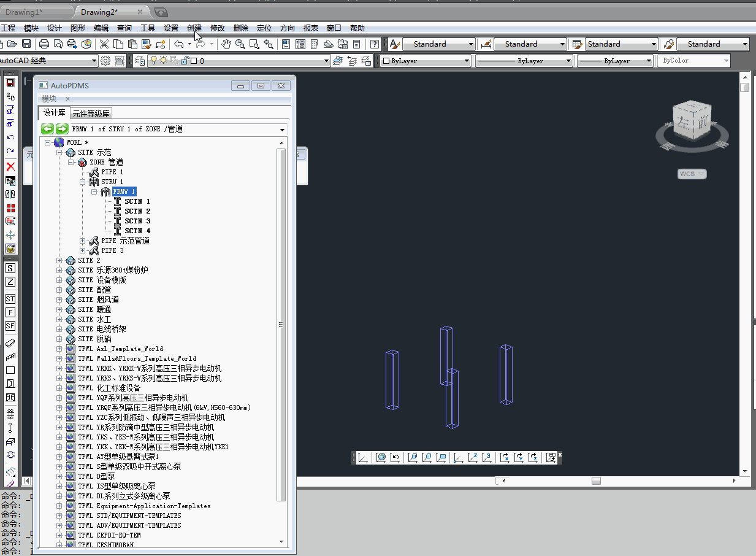Close the UCS floating toolbar
This screenshot has width=756, height=556.
(x=560, y=455)
